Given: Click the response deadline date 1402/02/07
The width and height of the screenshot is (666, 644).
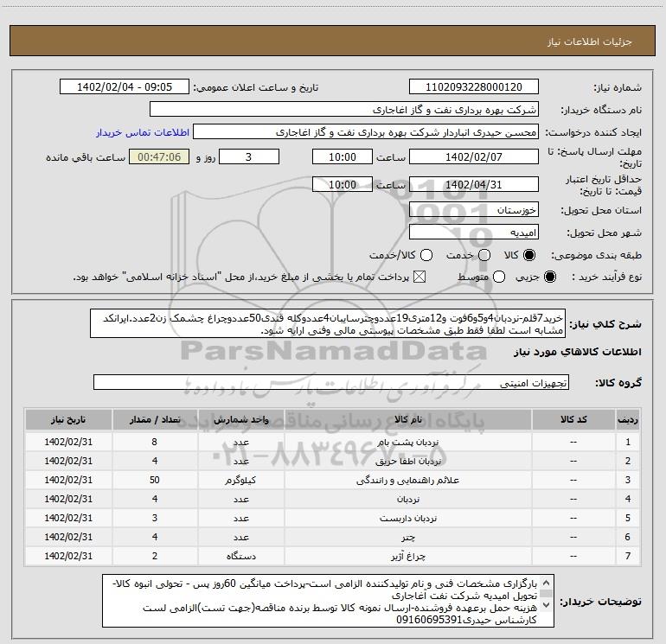Looking at the screenshot, I should 474,156.
